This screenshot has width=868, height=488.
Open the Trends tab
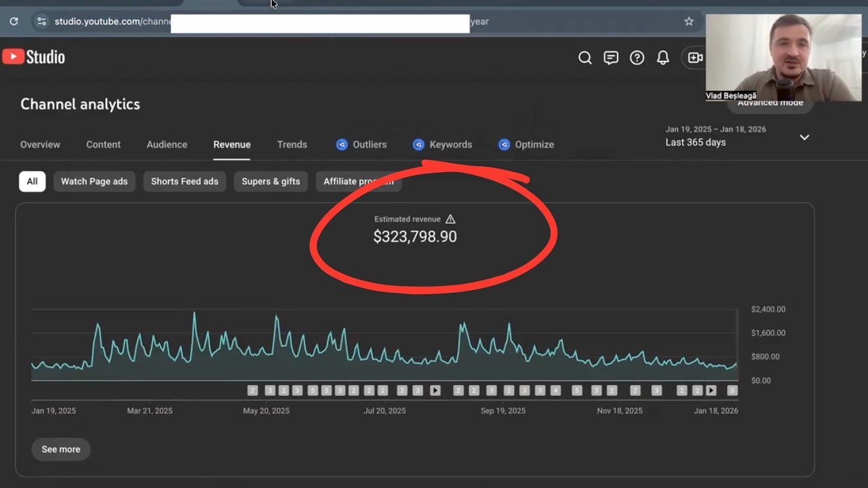pyautogui.click(x=292, y=144)
